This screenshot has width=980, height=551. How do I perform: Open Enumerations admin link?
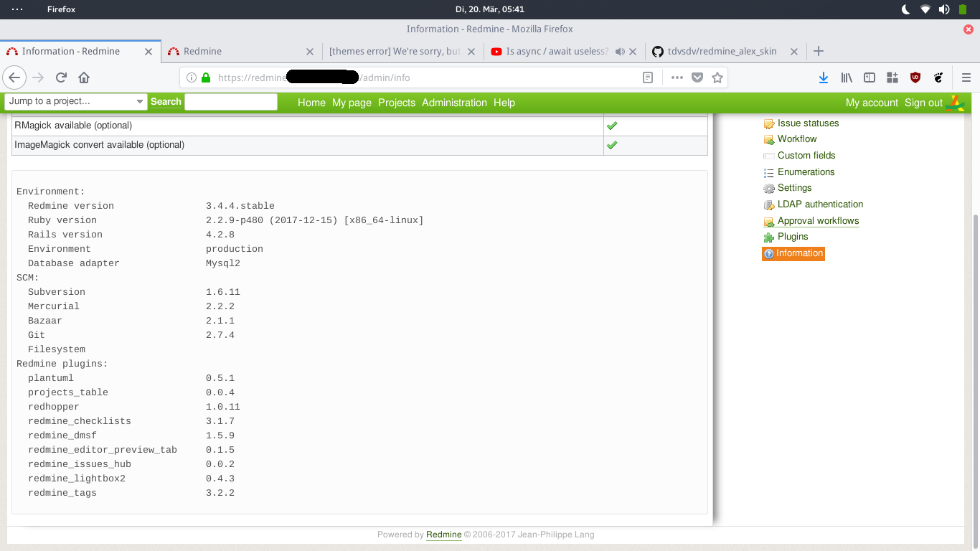(806, 171)
